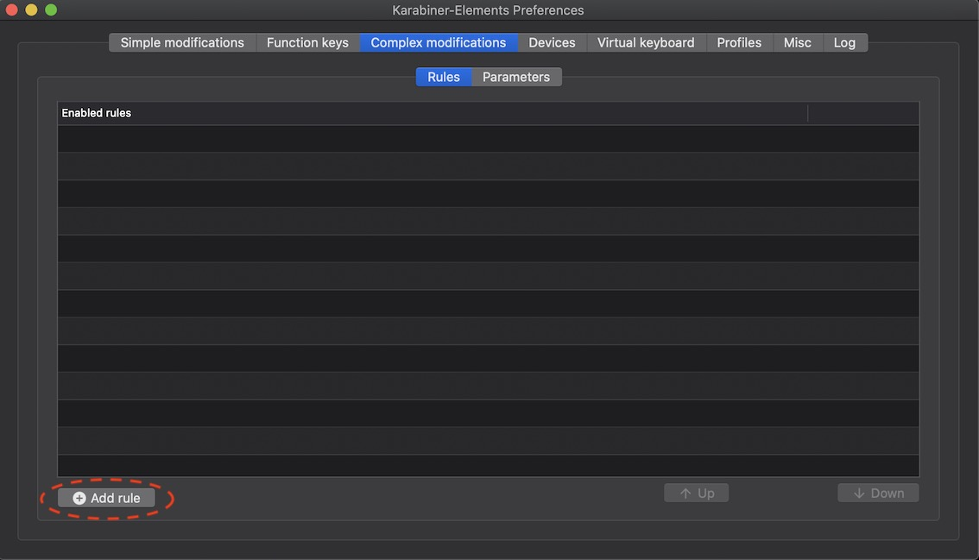The height and width of the screenshot is (560, 979).
Task: Click the Enabled rules column header
Action: tap(433, 113)
